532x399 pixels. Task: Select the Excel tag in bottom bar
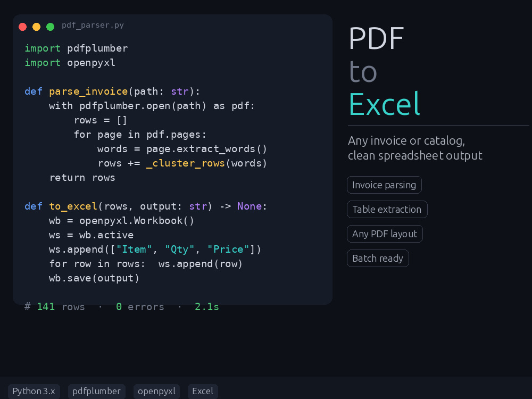coord(203,391)
